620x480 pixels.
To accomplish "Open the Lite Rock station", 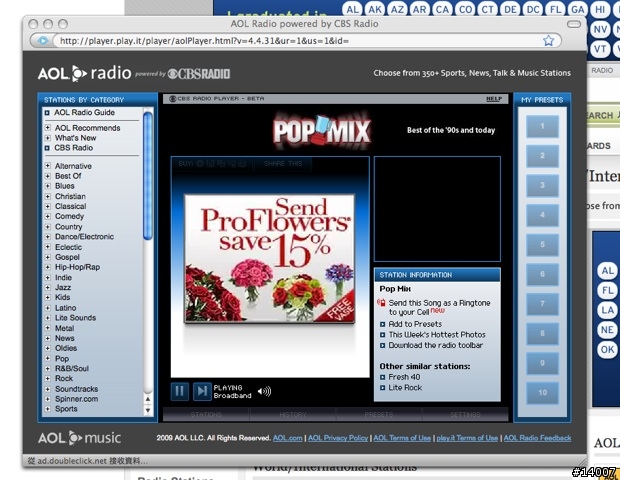I will click(x=405, y=387).
